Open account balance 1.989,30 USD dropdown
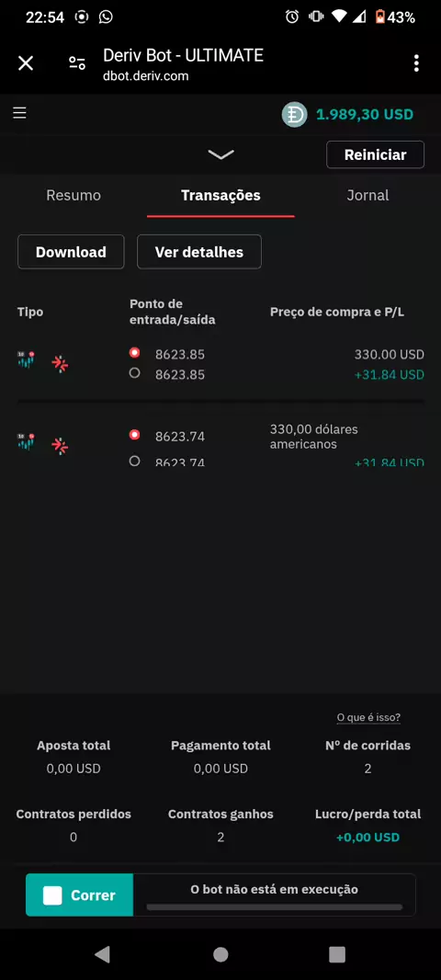The height and width of the screenshot is (980, 441). [x=365, y=115]
